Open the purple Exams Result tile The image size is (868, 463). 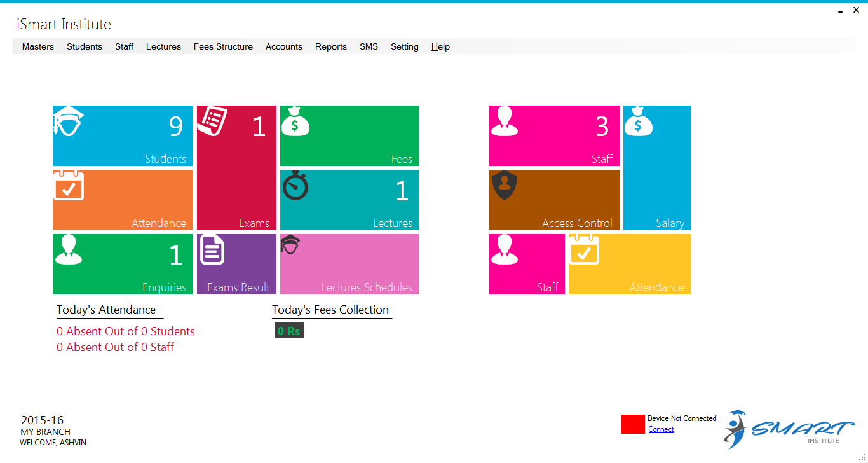[236, 264]
